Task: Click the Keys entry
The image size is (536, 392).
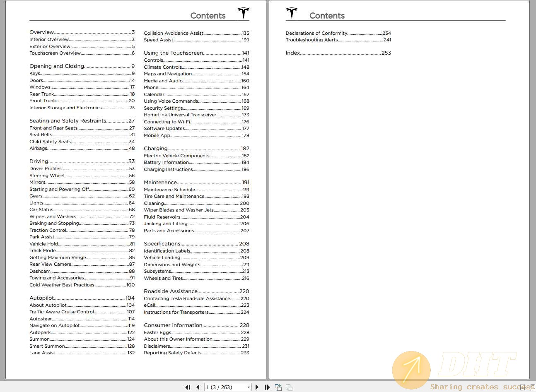Action: click(x=82, y=74)
